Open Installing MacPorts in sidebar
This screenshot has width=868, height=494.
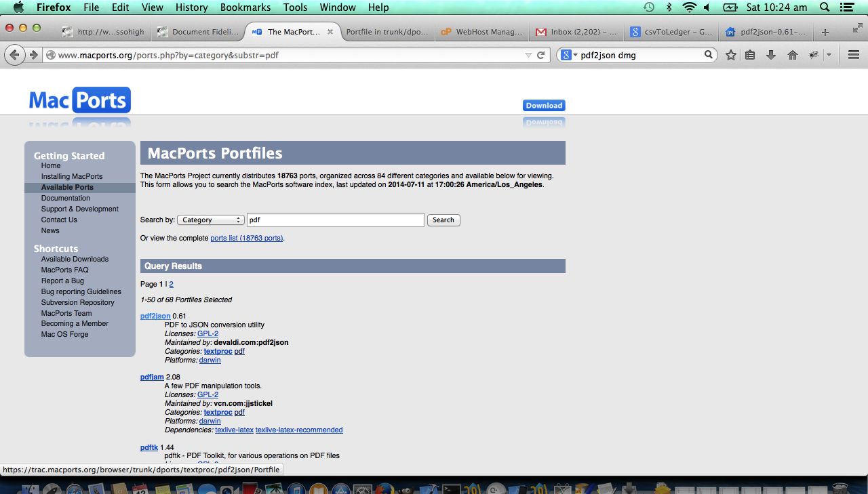coord(72,176)
